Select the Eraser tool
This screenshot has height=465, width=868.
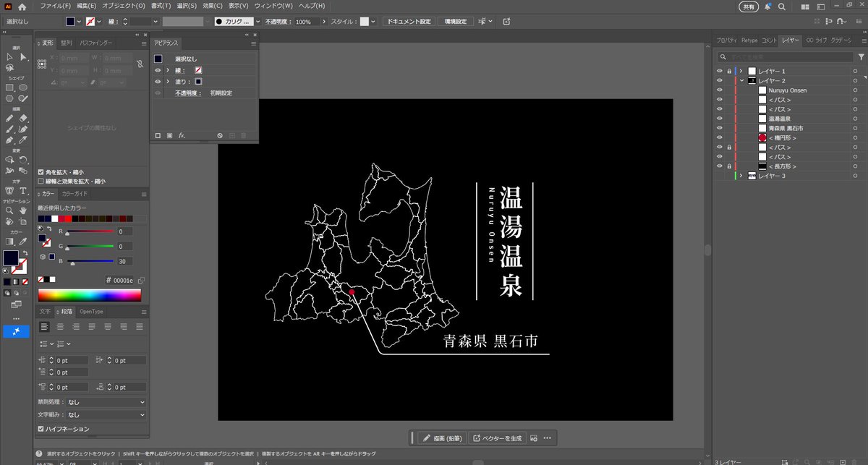coord(24,118)
